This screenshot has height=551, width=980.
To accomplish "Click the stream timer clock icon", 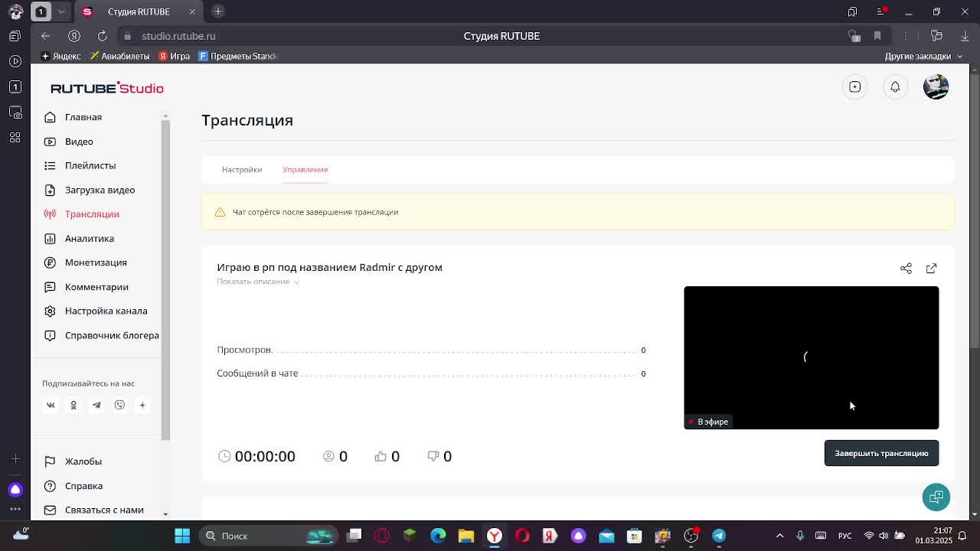I will pos(224,456).
